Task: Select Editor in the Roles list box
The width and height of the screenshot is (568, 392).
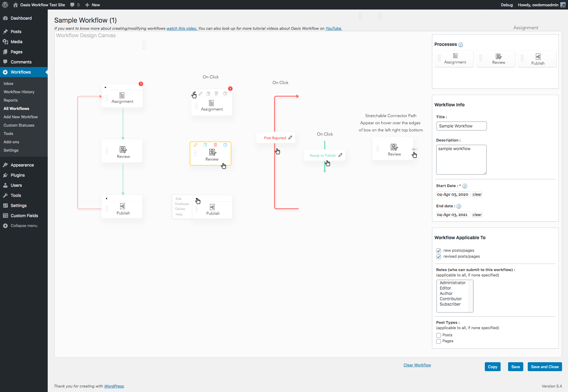Action: coord(445,288)
